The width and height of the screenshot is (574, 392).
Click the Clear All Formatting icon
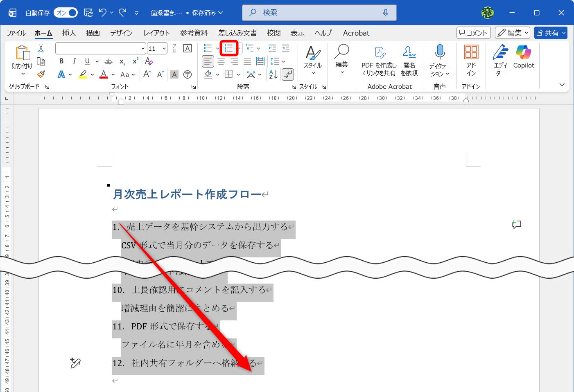point(149,61)
